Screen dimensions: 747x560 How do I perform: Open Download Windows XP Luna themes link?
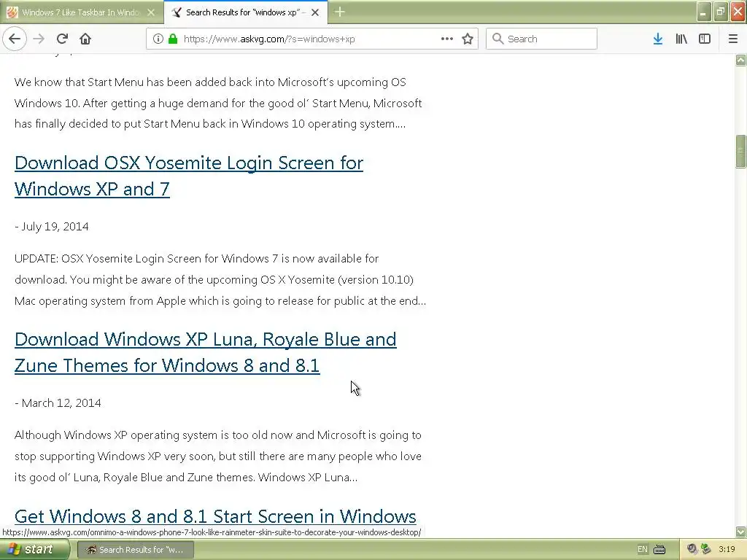205,352
